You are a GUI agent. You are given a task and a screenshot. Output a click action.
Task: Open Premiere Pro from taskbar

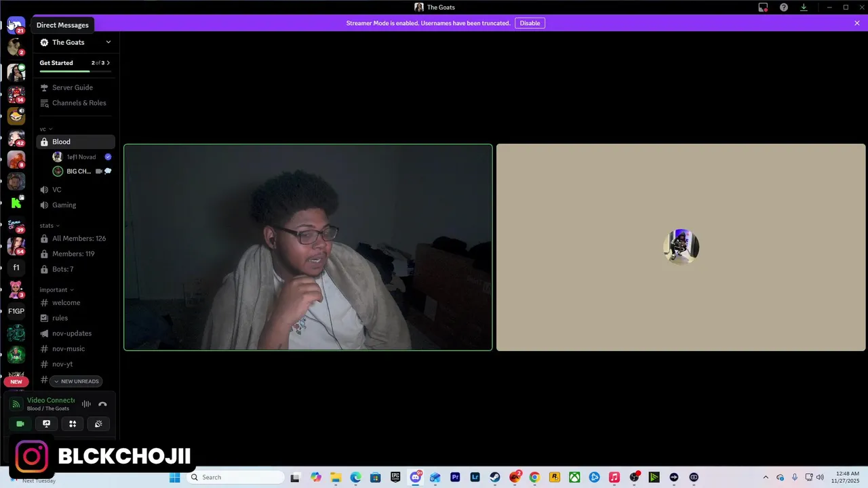[x=455, y=477]
